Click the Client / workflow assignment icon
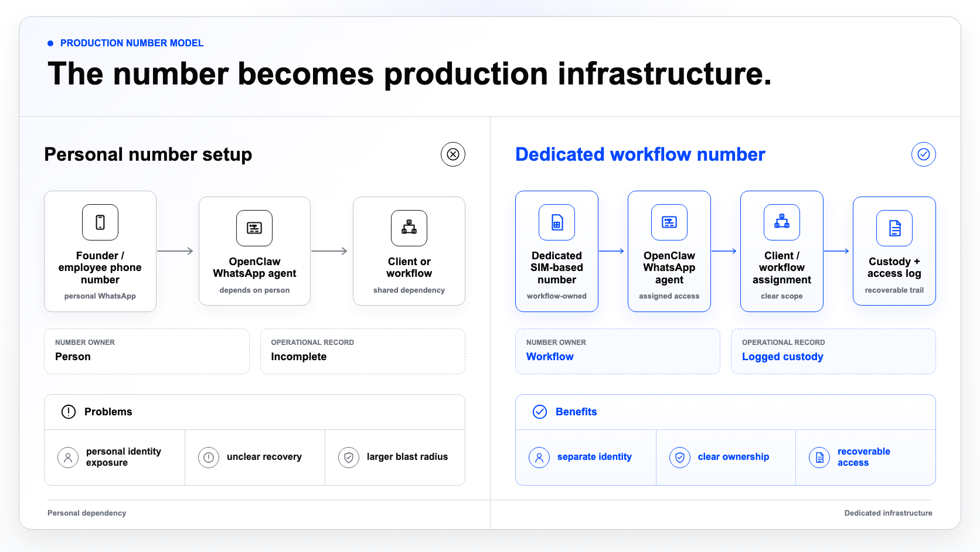Viewport: 980px width, 552px height. point(782,222)
